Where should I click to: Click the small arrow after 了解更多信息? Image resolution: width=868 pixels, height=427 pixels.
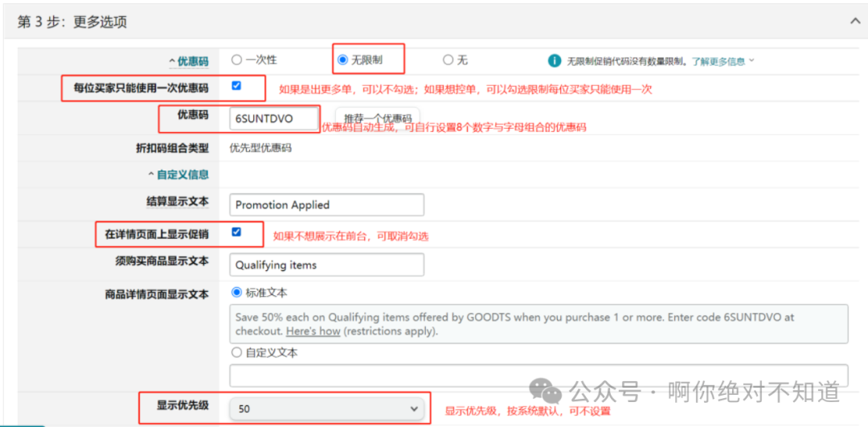pyautogui.click(x=751, y=60)
